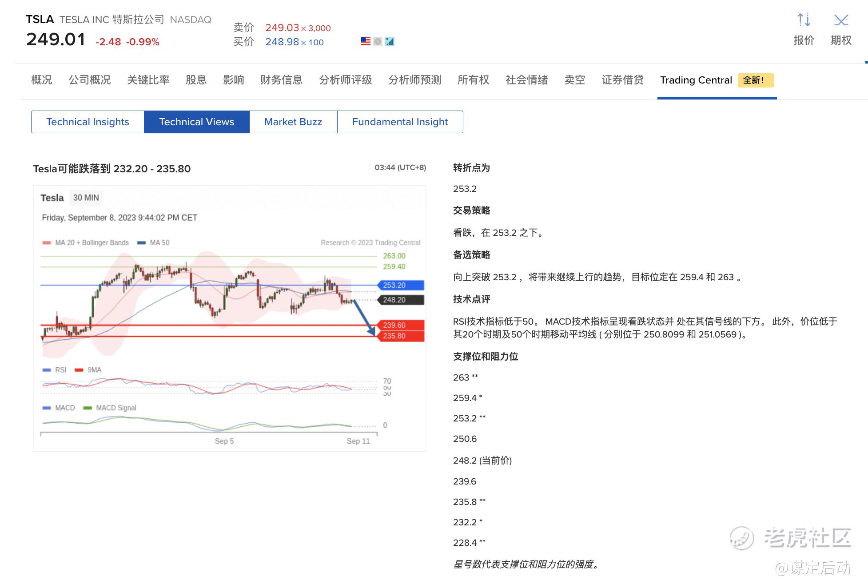Click the grey clock delay icon
Viewport: 868px width, 588px height.
378,41
